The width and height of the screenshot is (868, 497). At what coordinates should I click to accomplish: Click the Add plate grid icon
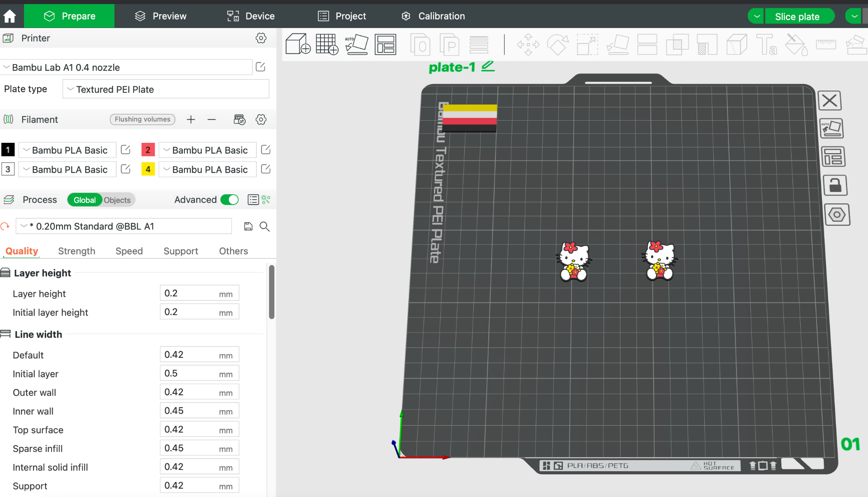pos(327,44)
